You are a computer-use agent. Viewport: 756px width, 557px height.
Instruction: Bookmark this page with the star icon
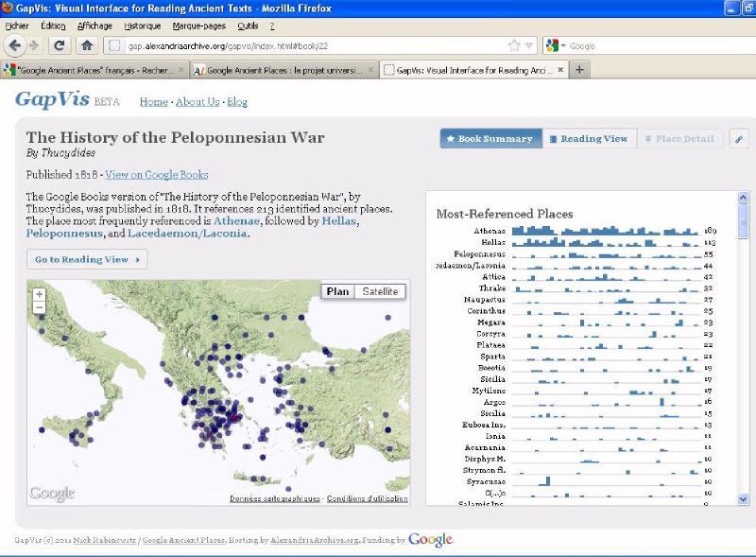514,45
